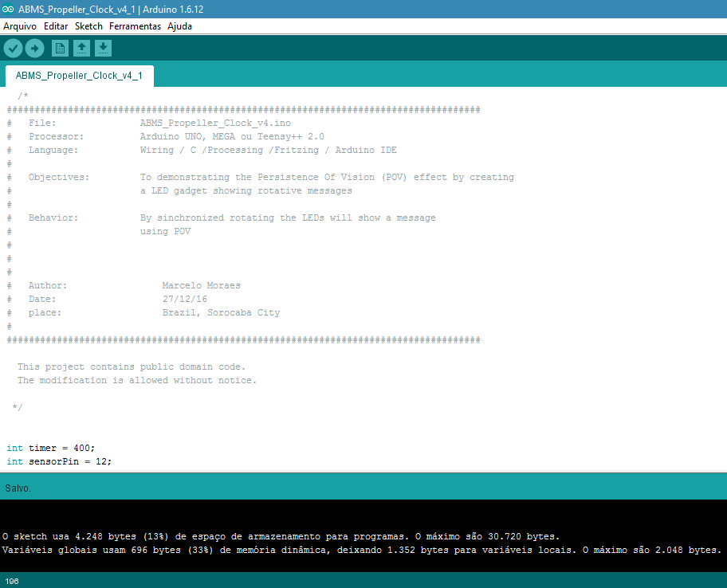Click the Verify (checkmark) button
Screen dimensions: 727x588
tap(13, 48)
